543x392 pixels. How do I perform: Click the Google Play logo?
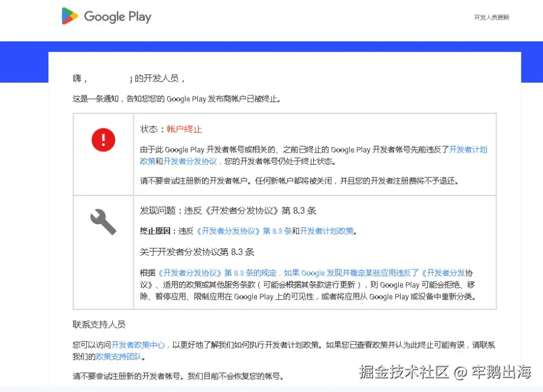(106, 16)
